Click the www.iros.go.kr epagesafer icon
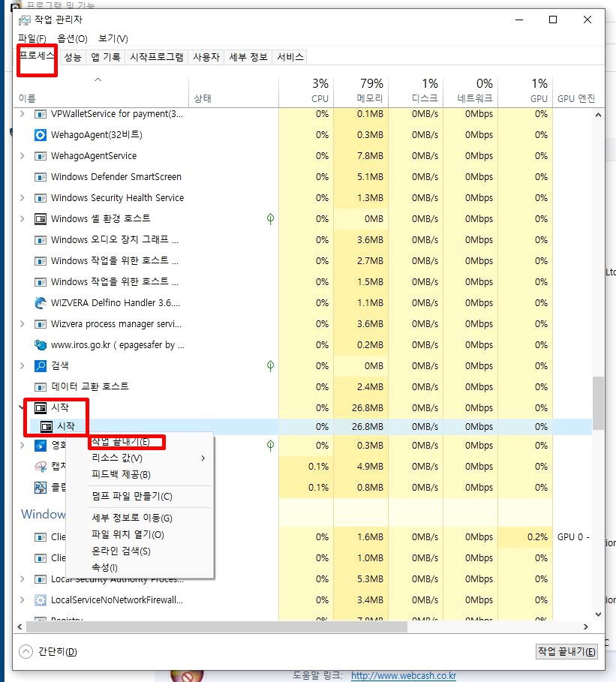 [41, 345]
